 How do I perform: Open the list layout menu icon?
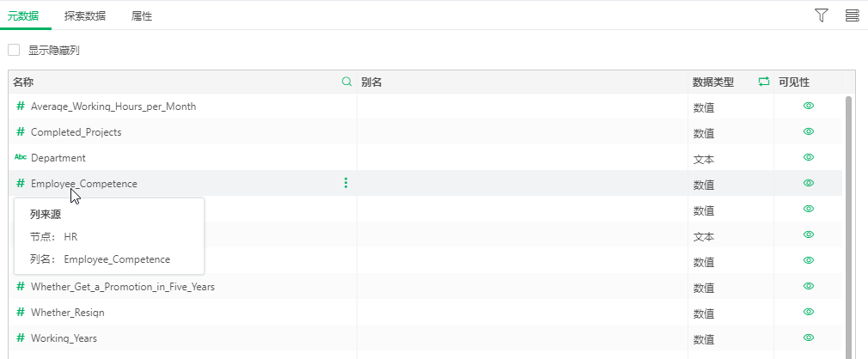point(853,15)
